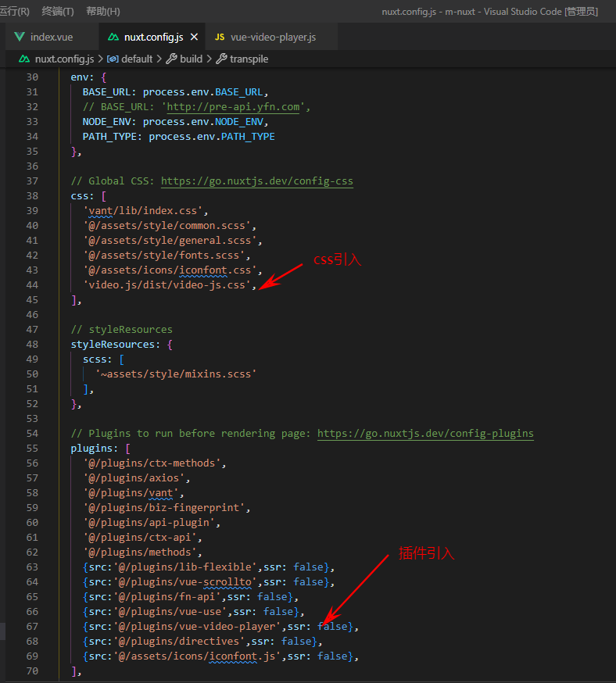Click the Nuxt icon on nuxt.config.js tab
This screenshot has width=616, height=683.
[113, 37]
